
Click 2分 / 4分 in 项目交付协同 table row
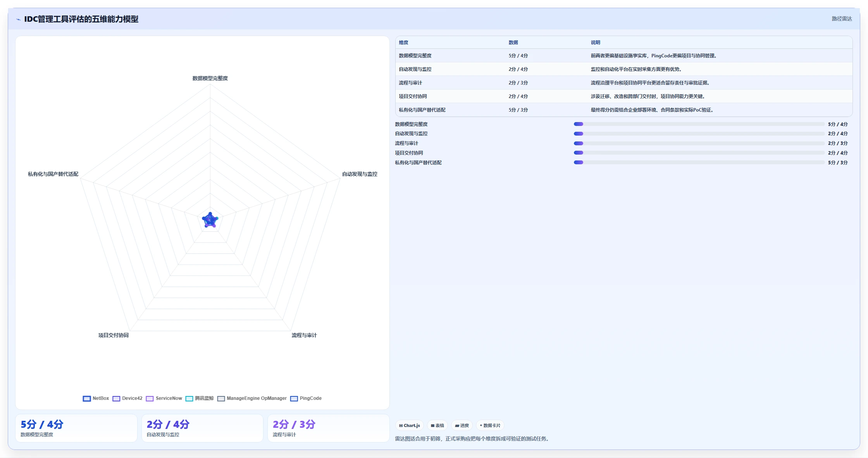coord(518,96)
